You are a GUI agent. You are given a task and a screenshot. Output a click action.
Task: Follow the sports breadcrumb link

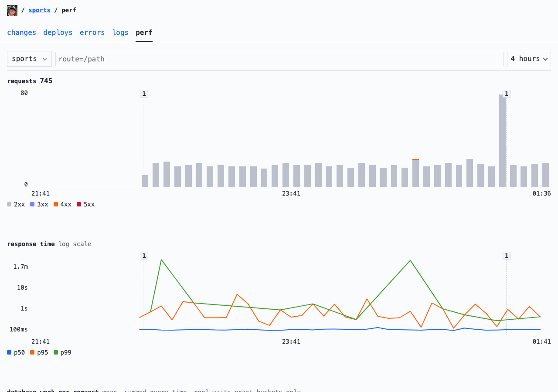(x=40, y=10)
